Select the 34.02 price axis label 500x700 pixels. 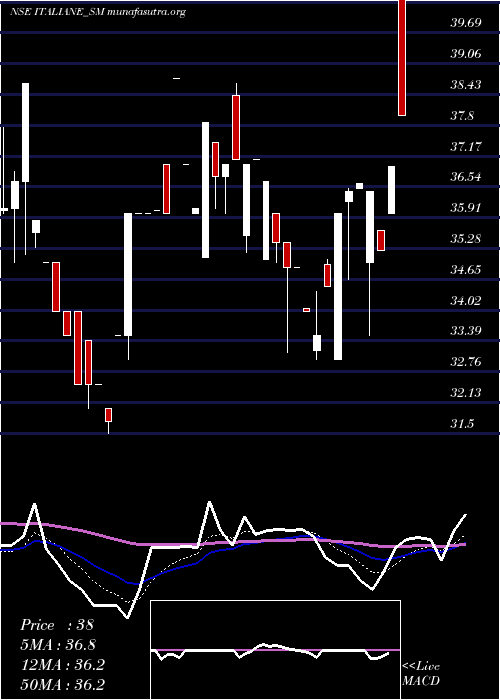click(466, 300)
